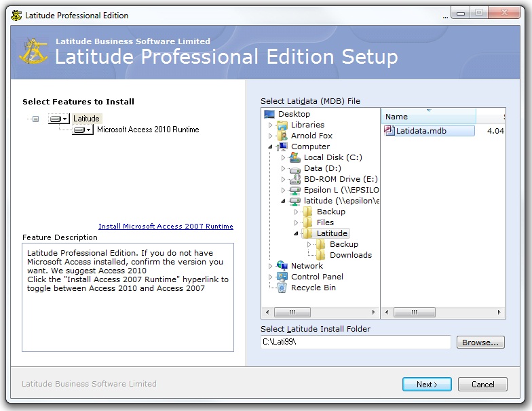Expand the Data (D:) drive node

(284, 168)
